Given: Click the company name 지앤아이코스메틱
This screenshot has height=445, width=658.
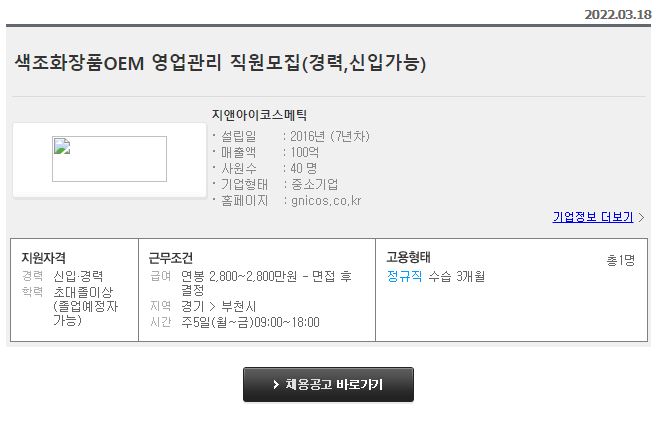Looking at the screenshot, I should (259, 115).
